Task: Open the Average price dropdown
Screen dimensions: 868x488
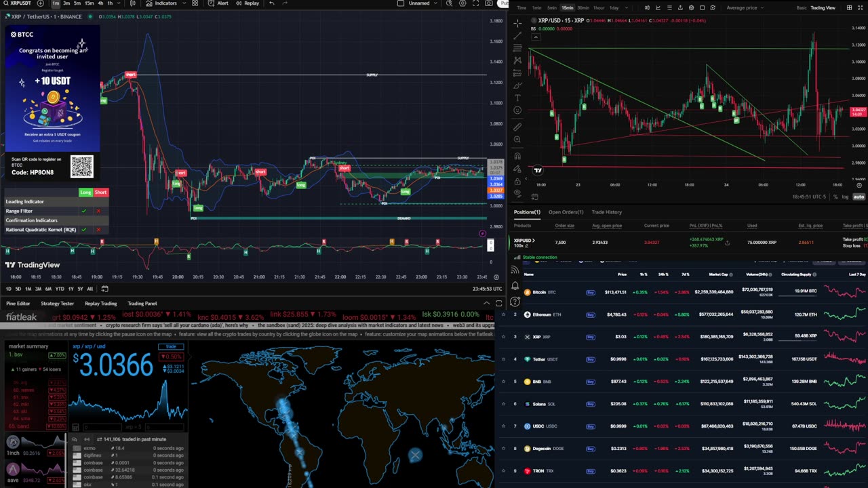Action: click(x=745, y=7)
